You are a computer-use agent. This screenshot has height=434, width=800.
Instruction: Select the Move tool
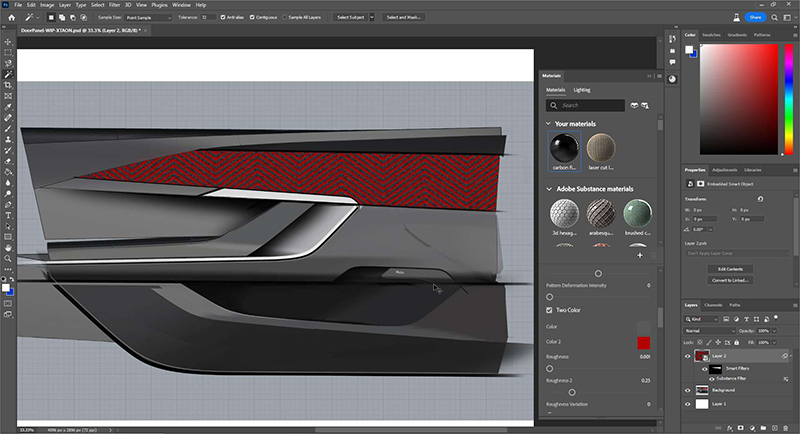click(8, 41)
